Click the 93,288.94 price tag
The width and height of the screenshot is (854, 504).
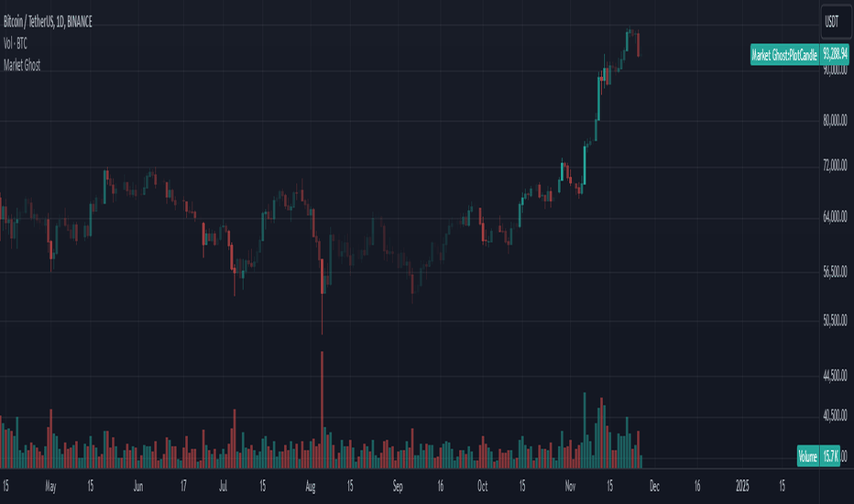[835, 54]
